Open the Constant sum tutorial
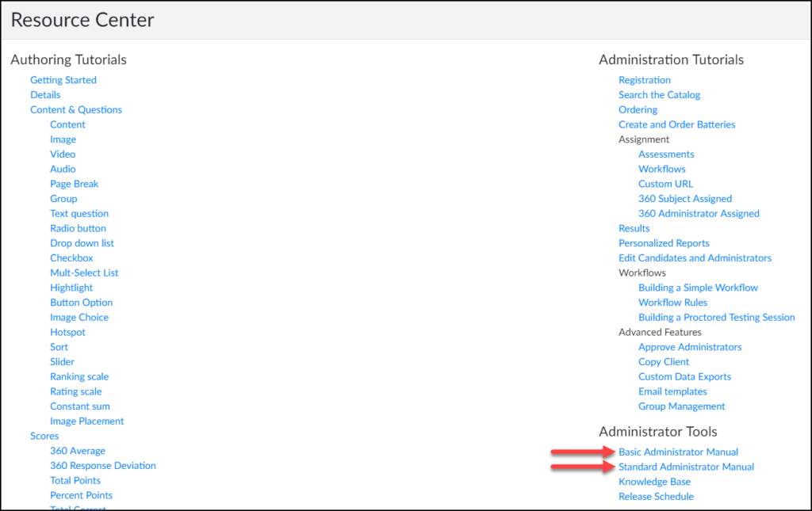 pos(80,406)
